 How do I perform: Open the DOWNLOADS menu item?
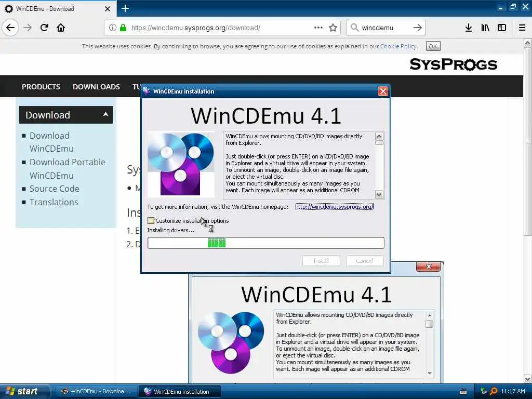96,87
